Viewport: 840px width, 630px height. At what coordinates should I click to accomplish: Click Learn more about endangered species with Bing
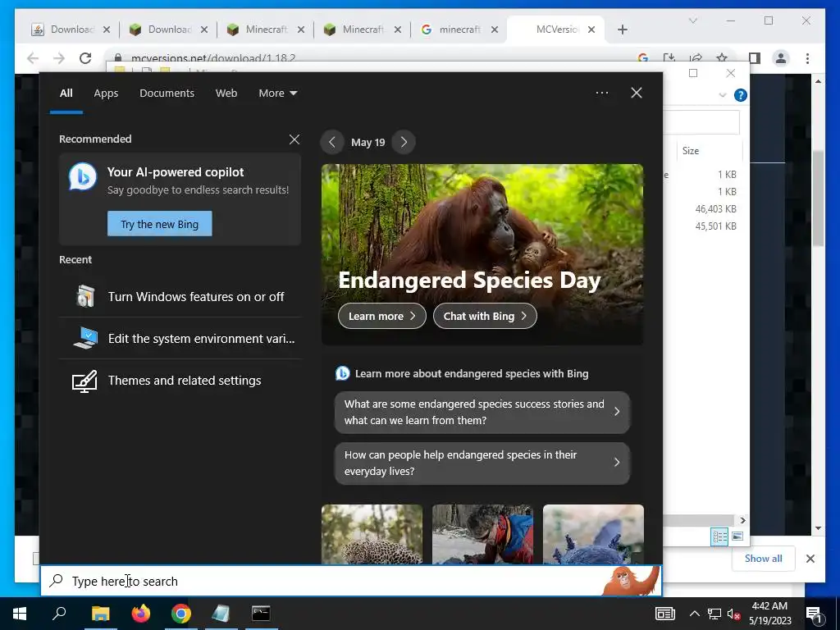point(462,373)
